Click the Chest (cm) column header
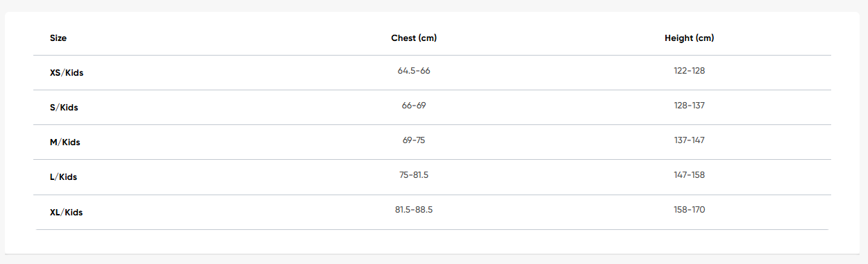Screen dimensions: 868x264 click(x=414, y=38)
